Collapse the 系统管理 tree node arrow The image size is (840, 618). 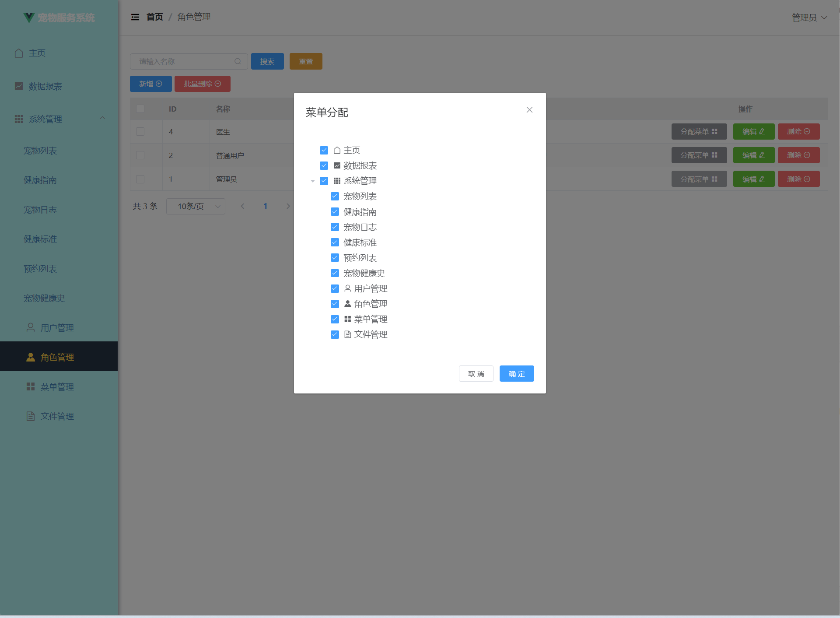click(x=312, y=181)
